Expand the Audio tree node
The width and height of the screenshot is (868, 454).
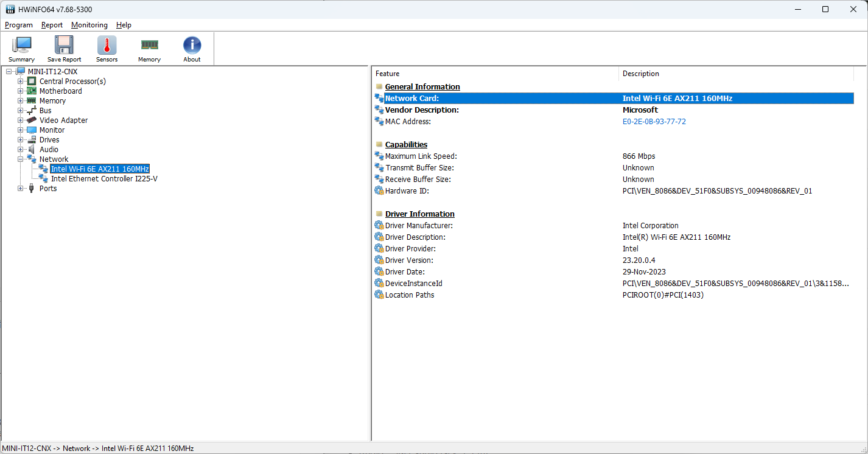click(x=20, y=149)
